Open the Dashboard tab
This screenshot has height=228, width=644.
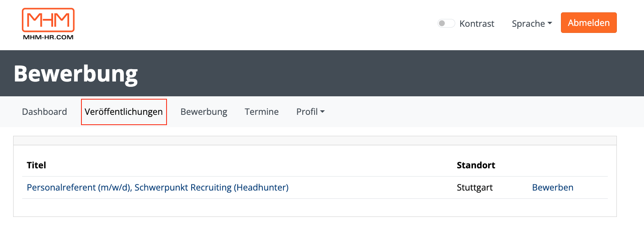[x=44, y=112]
